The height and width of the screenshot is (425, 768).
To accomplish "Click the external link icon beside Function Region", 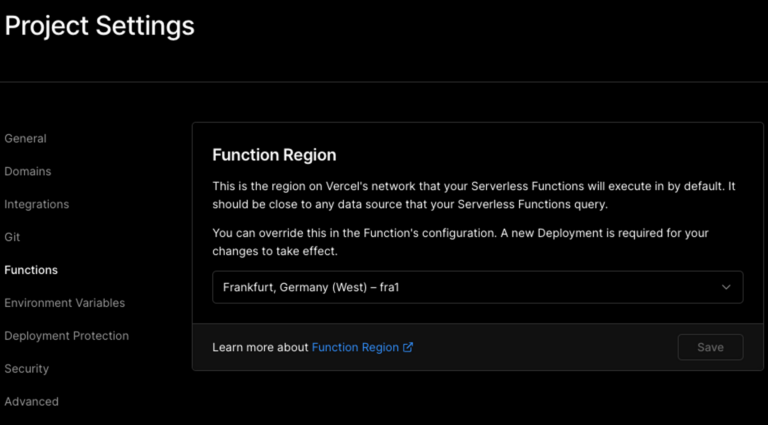I will tap(408, 347).
